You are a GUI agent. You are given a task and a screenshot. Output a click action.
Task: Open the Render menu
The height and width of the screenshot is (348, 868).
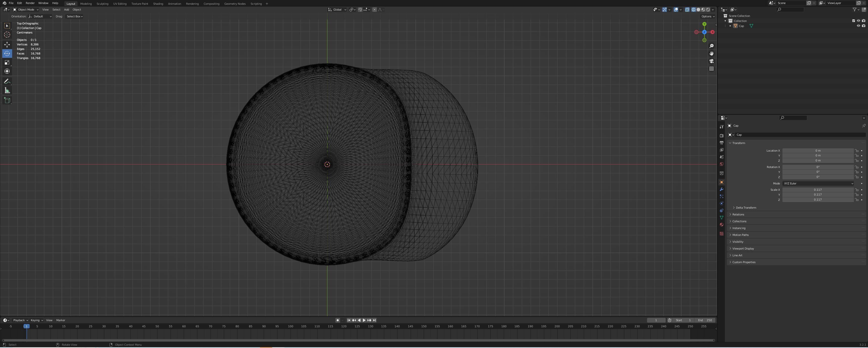coord(30,3)
